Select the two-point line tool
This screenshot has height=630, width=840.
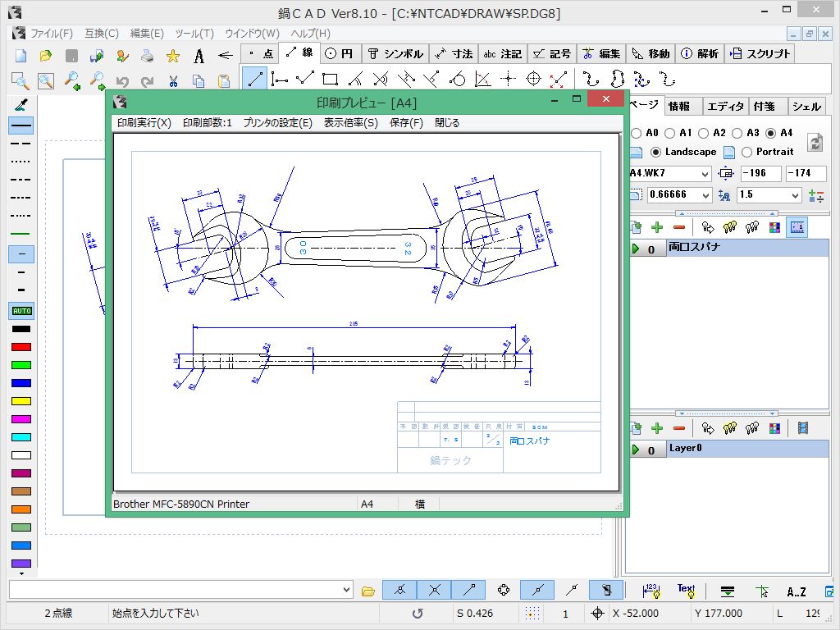pyautogui.click(x=254, y=80)
